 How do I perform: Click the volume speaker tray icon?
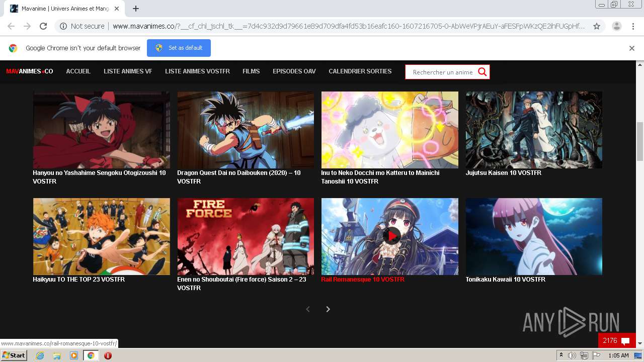pyautogui.click(x=572, y=355)
